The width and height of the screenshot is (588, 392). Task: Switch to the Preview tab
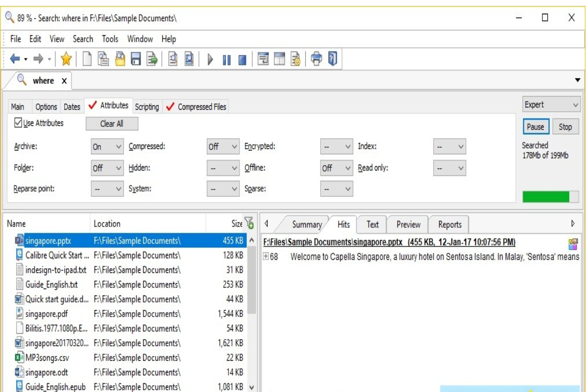click(408, 224)
